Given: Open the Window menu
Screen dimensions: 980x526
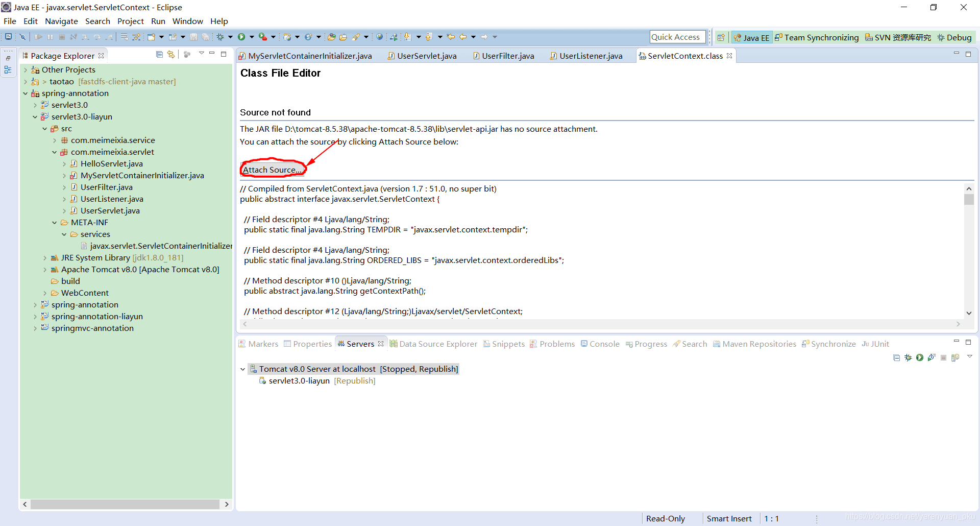Looking at the screenshot, I should [187, 21].
